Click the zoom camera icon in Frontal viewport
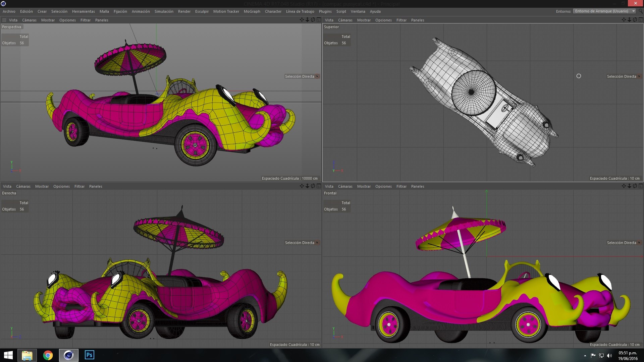This screenshot has height=362, width=644. tap(629, 186)
